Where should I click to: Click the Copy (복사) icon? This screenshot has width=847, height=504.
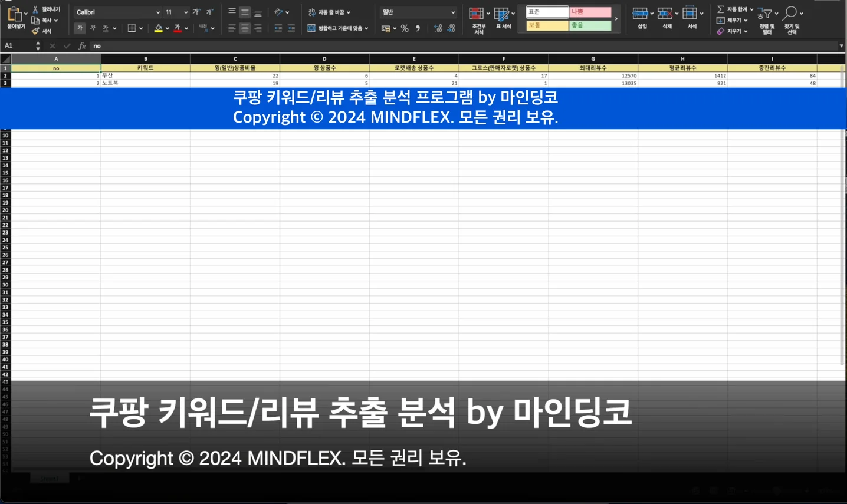(35, 20)
